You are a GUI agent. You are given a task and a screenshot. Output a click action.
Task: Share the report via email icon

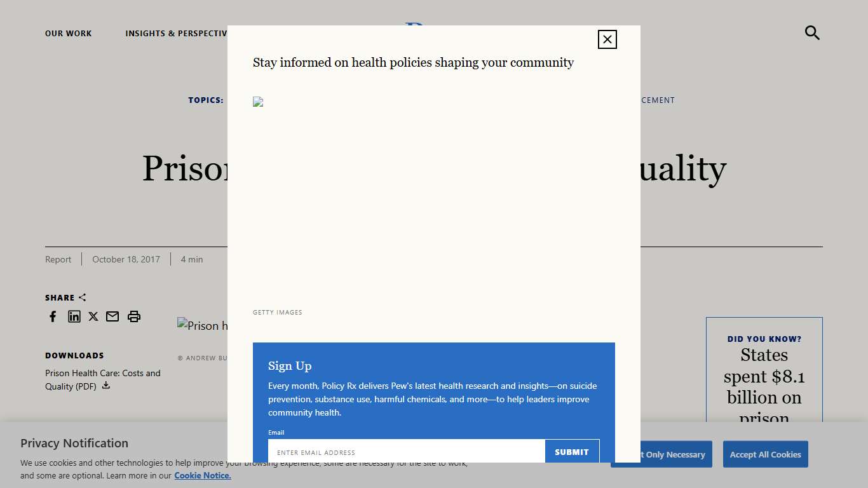click(x=112, y=316)
